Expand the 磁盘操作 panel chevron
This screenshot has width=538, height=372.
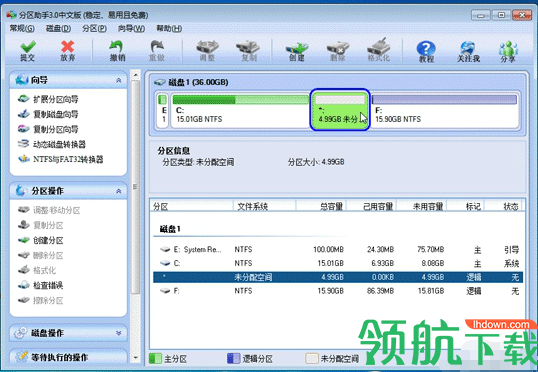pyautogui.click(x=119, y=333)
